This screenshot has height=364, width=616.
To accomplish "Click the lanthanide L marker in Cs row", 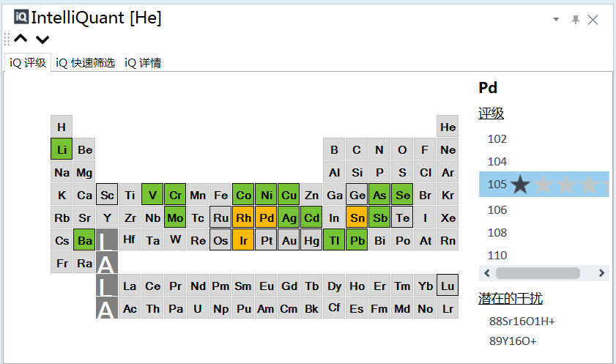I will [x=107, y=240].
